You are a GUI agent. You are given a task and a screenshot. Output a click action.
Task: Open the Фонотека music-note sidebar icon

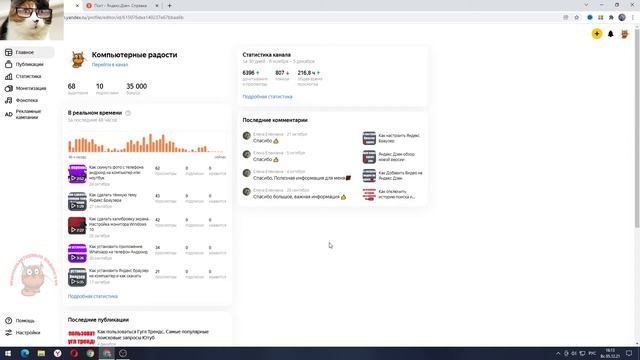9,100
